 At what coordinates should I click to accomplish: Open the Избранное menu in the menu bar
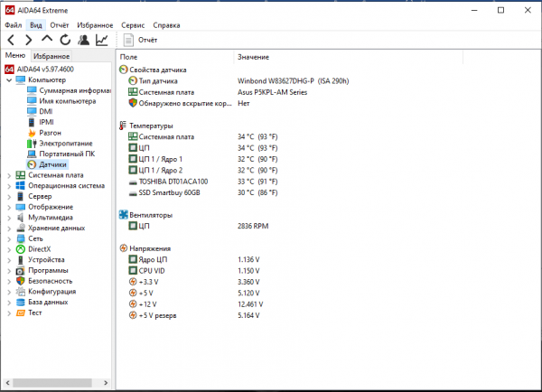[x=95, y=25]
